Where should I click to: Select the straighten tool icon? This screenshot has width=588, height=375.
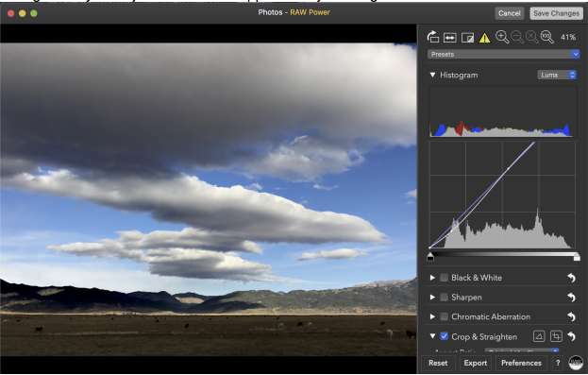coord(539,336)
